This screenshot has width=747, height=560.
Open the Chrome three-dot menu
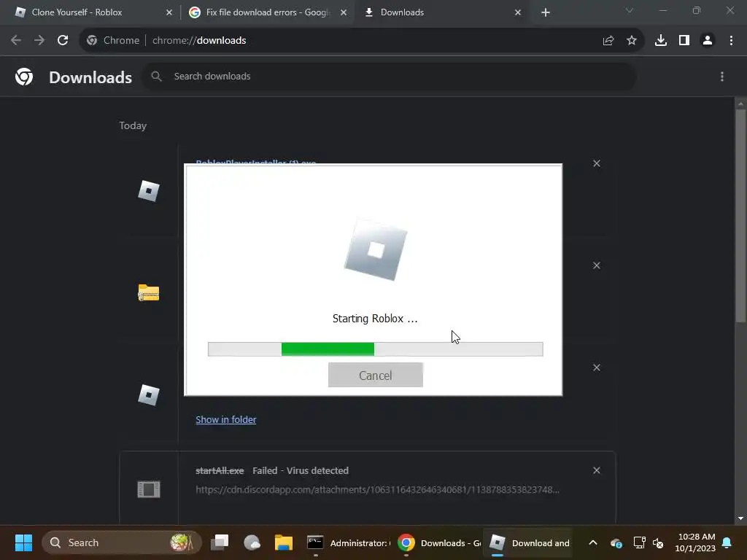[731, 41]
